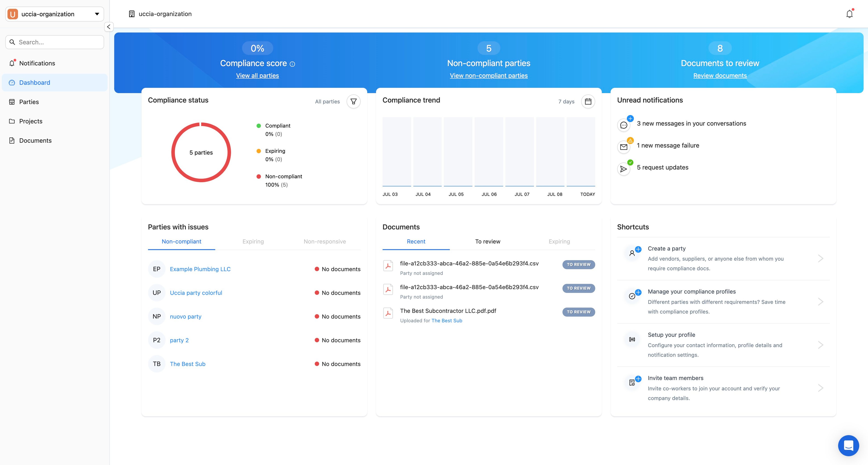868x465 pixels.
Task: Click the View non-compliant parties link
Action: coord(488,76)
